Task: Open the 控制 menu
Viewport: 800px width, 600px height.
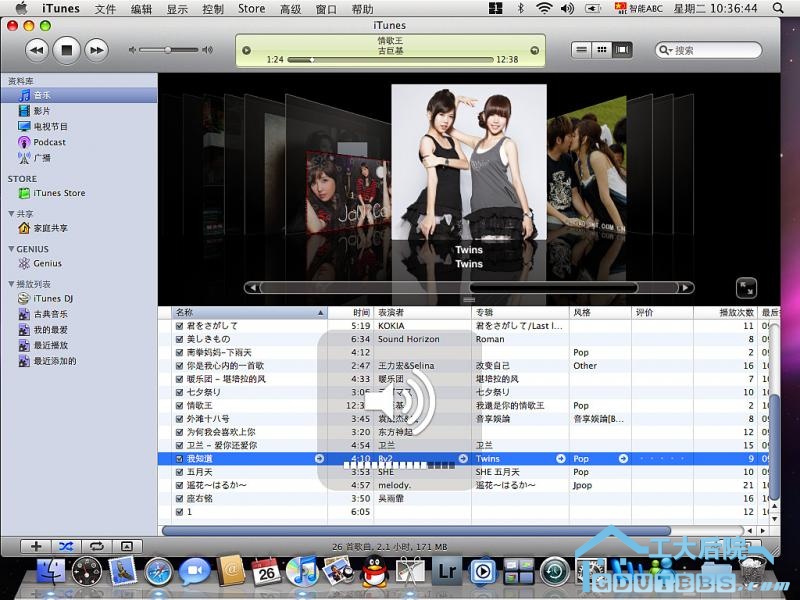Action: (x=212, y=9)
